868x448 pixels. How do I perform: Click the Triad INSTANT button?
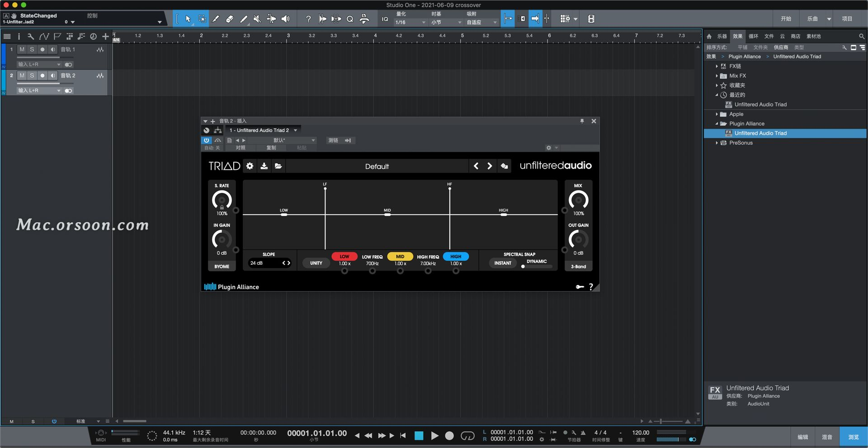click(503, 263)
